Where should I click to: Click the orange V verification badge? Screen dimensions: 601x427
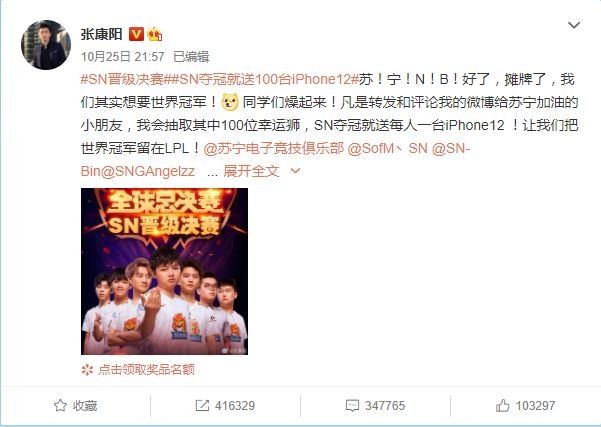[x=136, y=34]
